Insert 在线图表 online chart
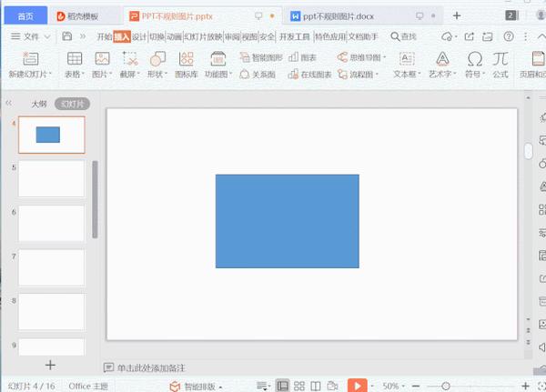546x392 pixels. tap(310, 75)
